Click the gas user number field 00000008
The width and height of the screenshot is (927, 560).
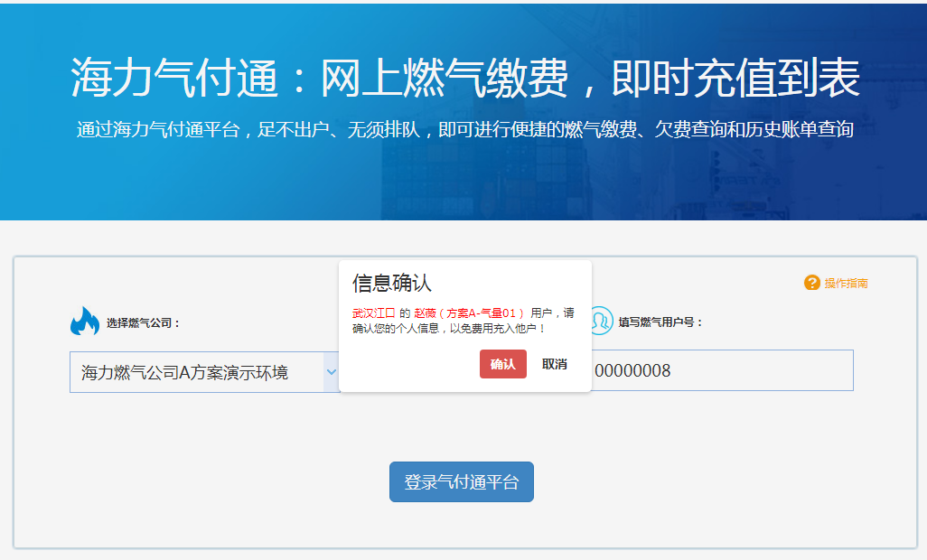pyautogui.click(x=722, y=370)
